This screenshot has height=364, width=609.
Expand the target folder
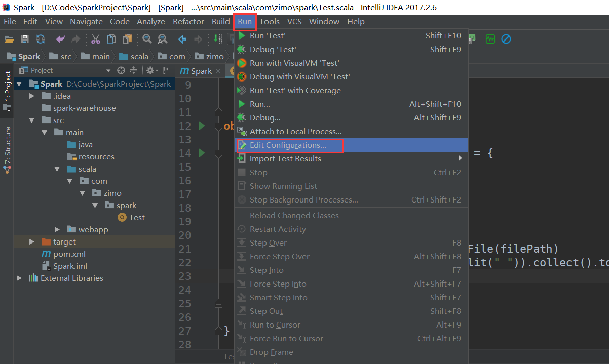[x=32, y=241]
